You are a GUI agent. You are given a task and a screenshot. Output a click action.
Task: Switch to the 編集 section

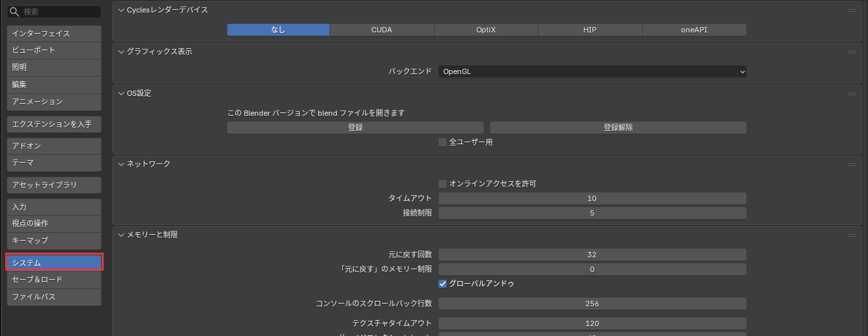coord(54,85)
